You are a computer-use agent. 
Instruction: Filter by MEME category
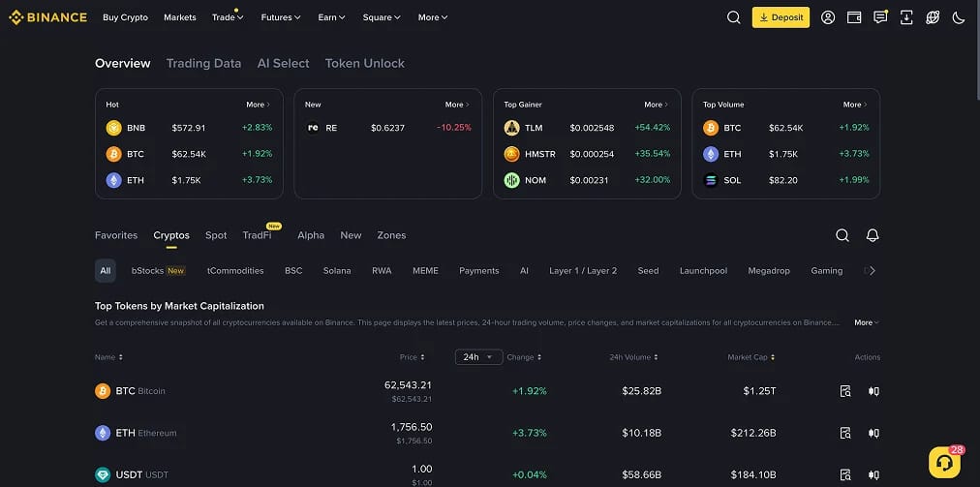pos(426,271)
